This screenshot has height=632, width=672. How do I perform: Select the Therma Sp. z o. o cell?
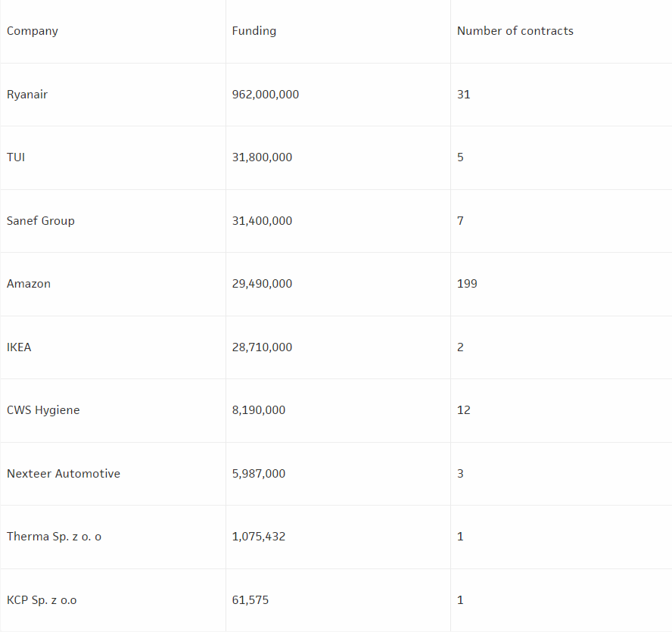[54, 537]
